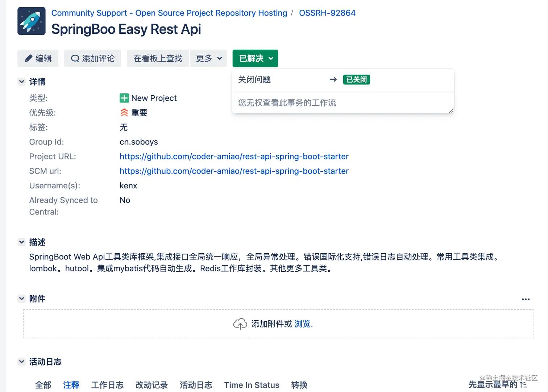This screenshot has width=548, height=392.
Task: Switch to the Time In Status tab
Action: click(252, 385)
